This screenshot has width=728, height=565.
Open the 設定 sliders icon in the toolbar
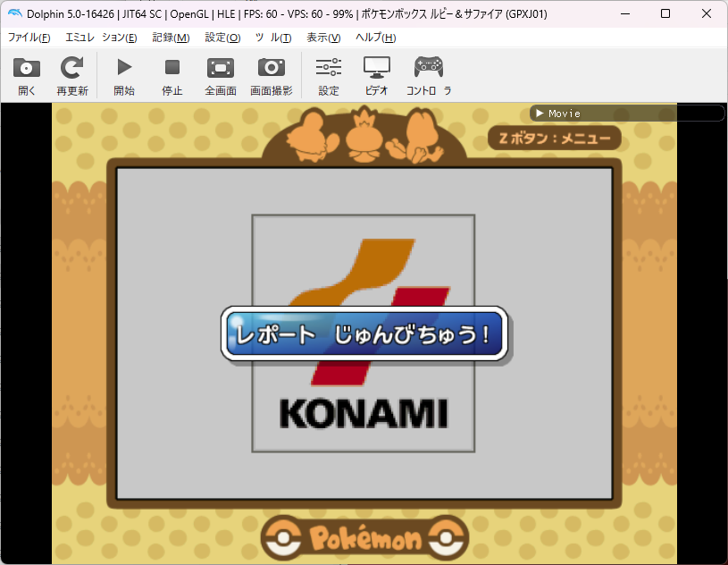pyautogui.click(x=329, y=67)
